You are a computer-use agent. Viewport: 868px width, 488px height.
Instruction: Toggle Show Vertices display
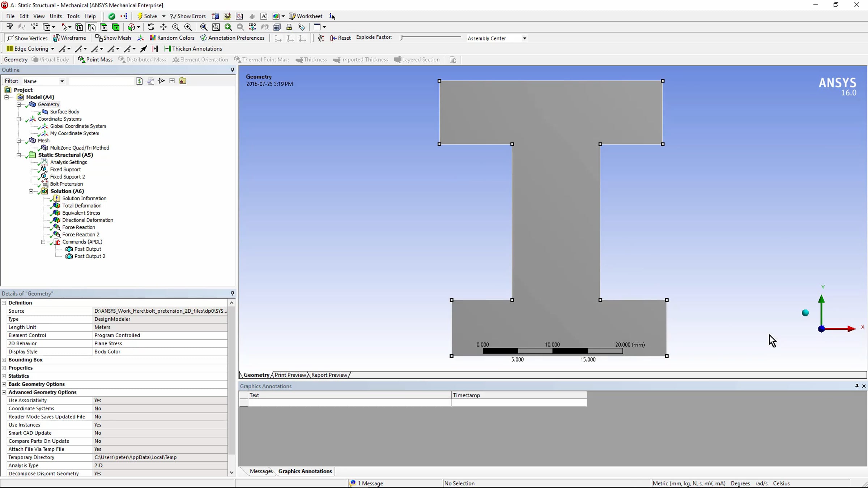[27, 38]
